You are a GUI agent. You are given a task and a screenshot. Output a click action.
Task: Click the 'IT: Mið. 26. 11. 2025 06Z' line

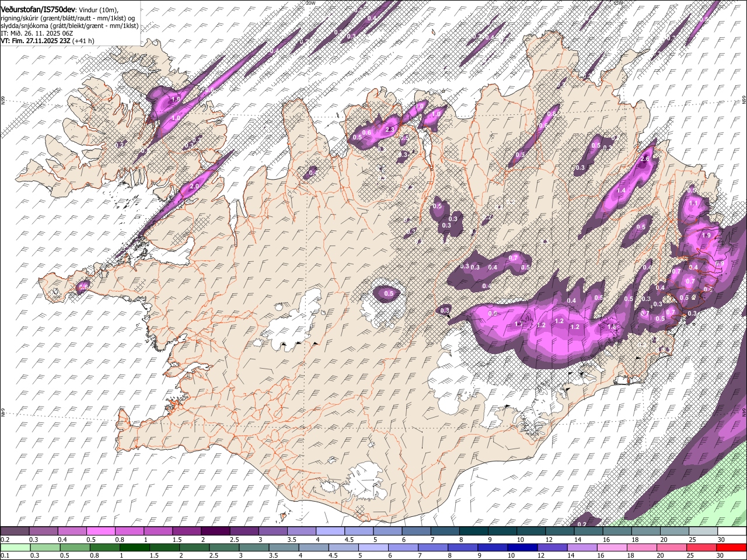tap(37, 33)
